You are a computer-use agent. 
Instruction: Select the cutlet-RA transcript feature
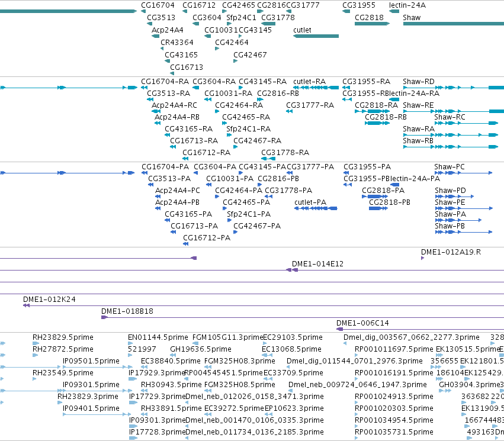[316, 88]
